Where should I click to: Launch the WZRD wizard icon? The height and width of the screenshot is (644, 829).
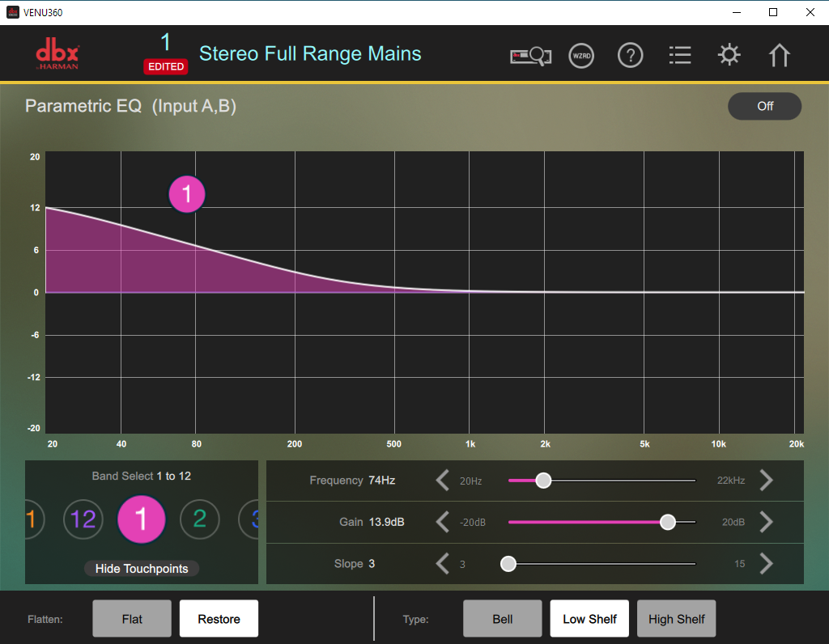(581, 56)
